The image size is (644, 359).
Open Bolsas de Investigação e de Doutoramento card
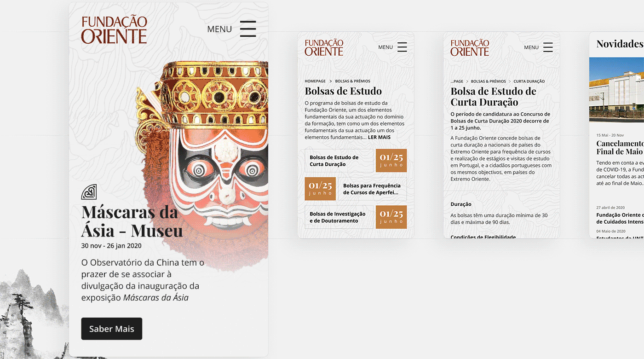(x=339, y=217)
